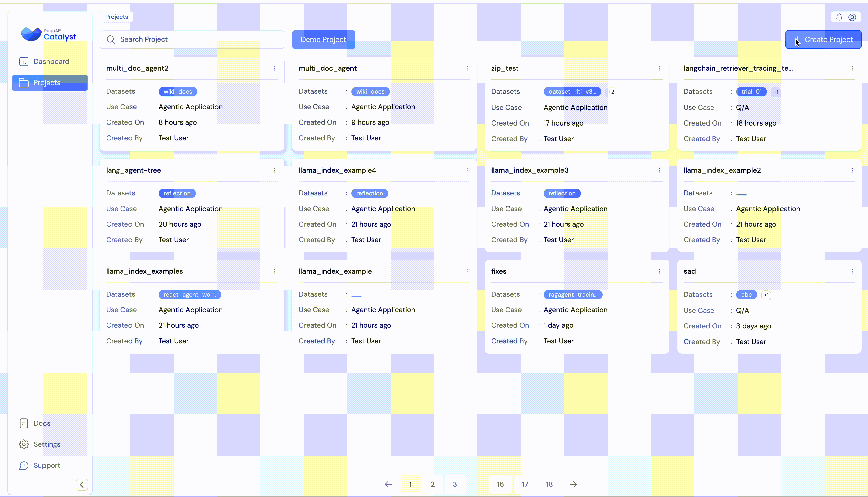Image resolution: width=868 pixels, height=497 pixels.
Task: Open the user profile icon
Action: (x=852, y=17)
